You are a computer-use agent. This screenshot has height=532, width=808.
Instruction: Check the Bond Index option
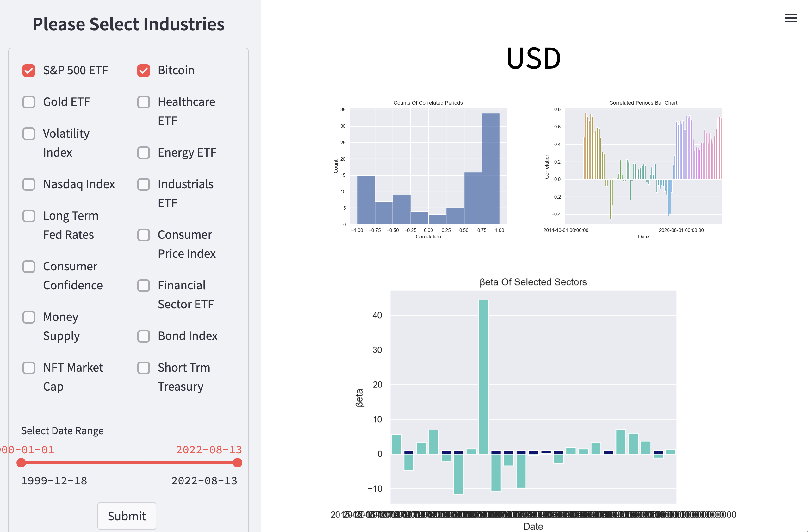[x=144, y=336]
